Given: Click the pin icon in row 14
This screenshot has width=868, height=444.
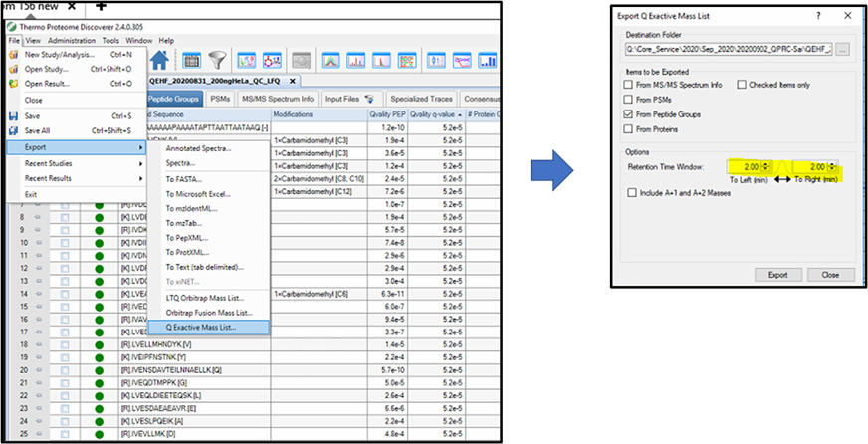Looking at the screenshot, I should tap(38, 294).
